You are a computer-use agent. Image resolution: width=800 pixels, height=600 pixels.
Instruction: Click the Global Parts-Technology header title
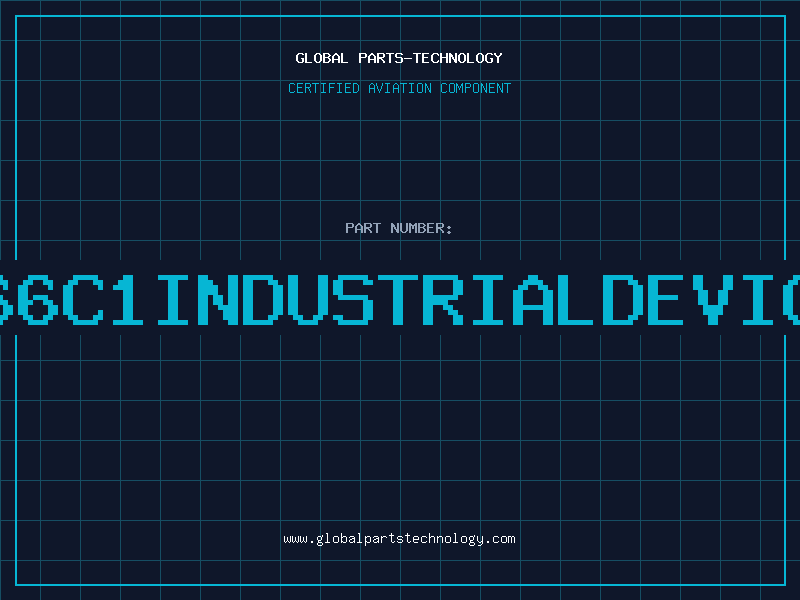(x=399, y=58)
